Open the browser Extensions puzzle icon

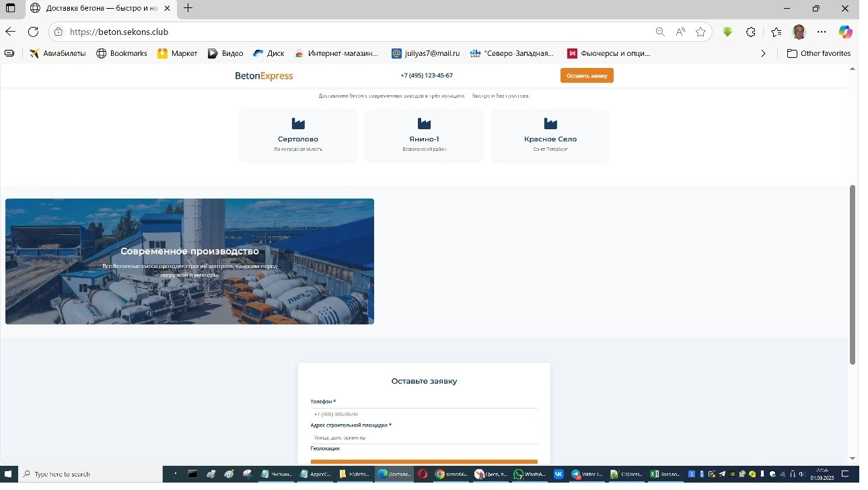click(751, 32)
